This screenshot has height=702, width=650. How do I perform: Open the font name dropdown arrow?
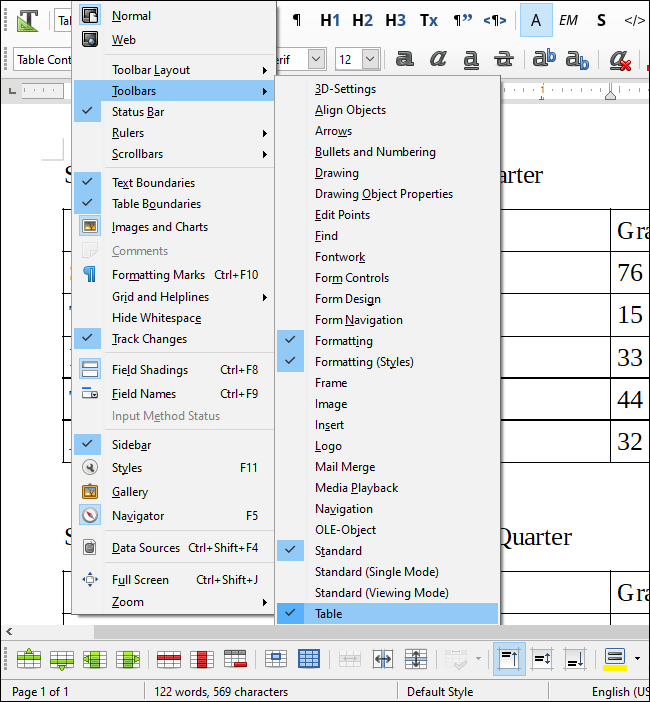coord(316,59)
